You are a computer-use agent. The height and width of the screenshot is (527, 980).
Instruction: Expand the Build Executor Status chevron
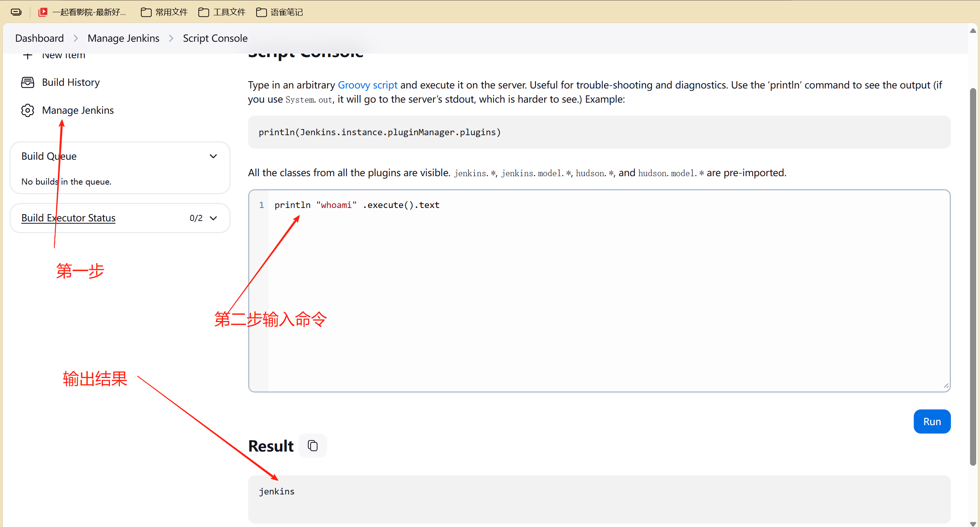click(213, 218)
